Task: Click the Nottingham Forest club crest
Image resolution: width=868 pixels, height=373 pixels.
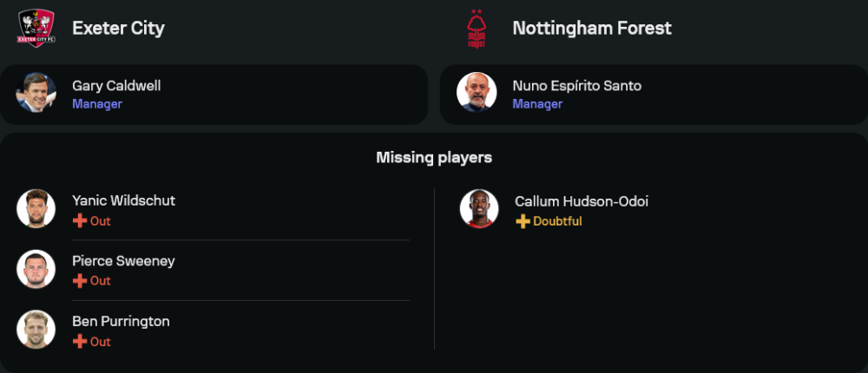Action: 477,28
